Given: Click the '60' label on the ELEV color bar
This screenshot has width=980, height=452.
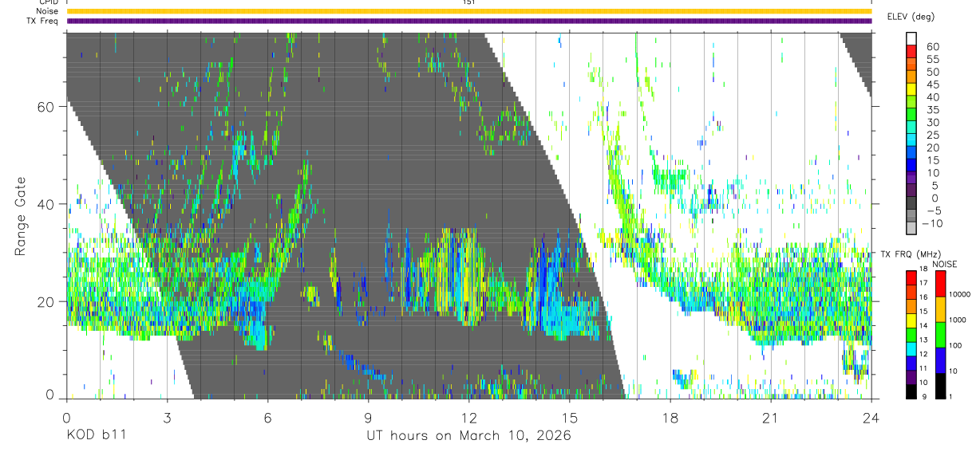Looking at the screenshot, I should point(933,47).
